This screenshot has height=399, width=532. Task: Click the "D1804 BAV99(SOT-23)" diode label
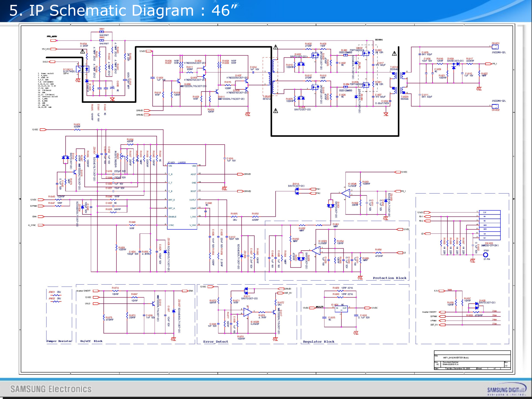(455, 60)
